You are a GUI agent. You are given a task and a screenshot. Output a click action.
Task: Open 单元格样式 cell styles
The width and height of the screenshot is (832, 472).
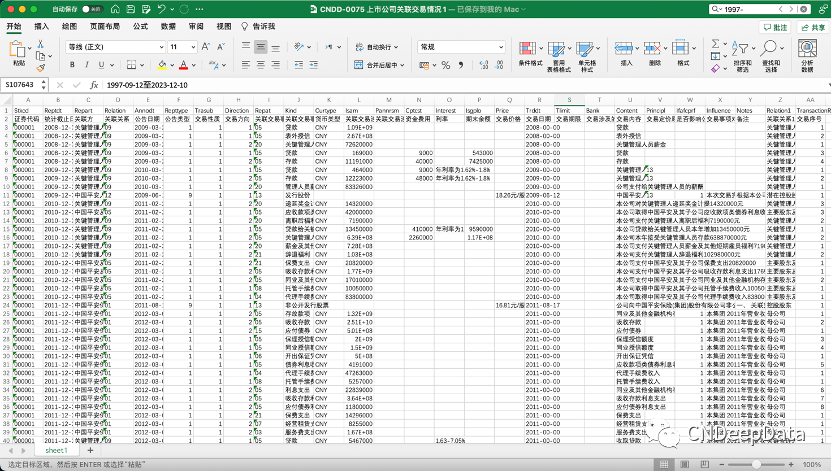(587, 56)
